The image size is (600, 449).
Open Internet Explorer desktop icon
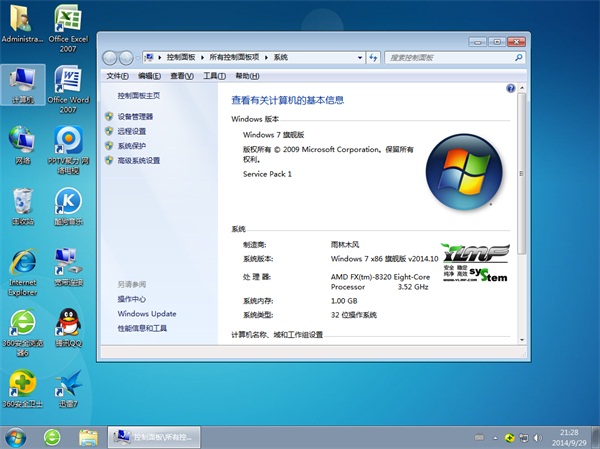click(23, 272)
